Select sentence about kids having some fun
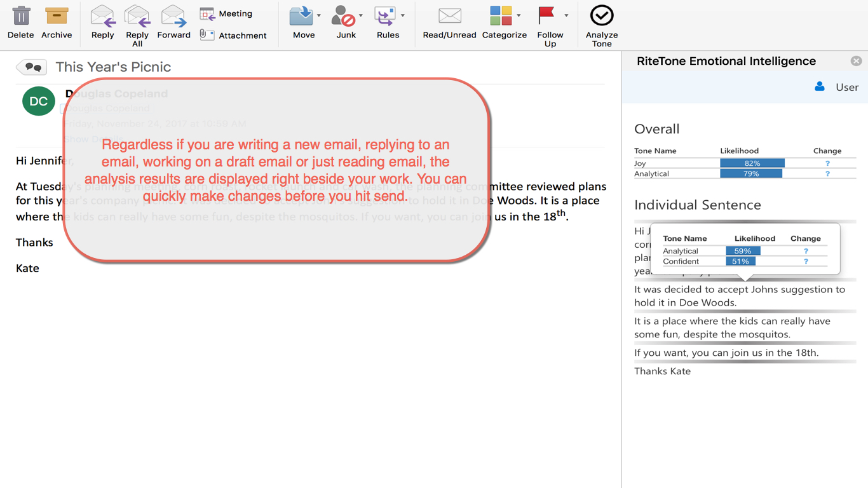Viewport: 868px width, 488px height. click(x=733, y=327)
